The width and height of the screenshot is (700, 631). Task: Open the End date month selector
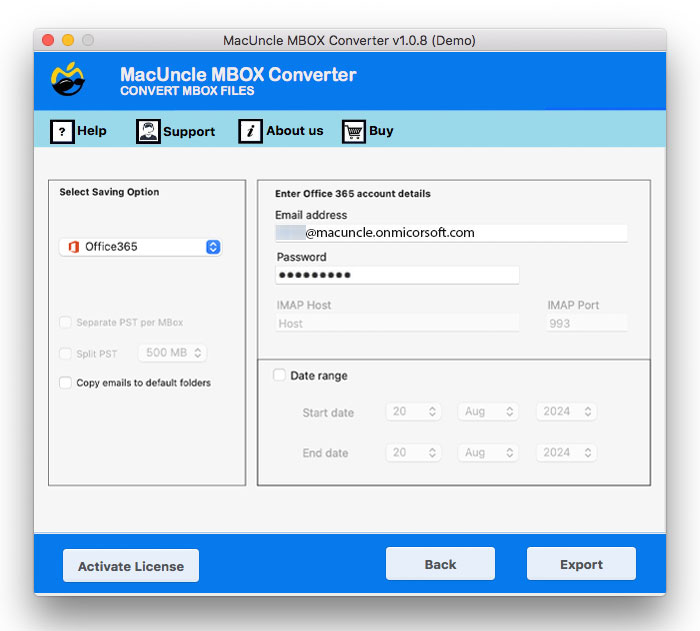[x=488, y=452]
